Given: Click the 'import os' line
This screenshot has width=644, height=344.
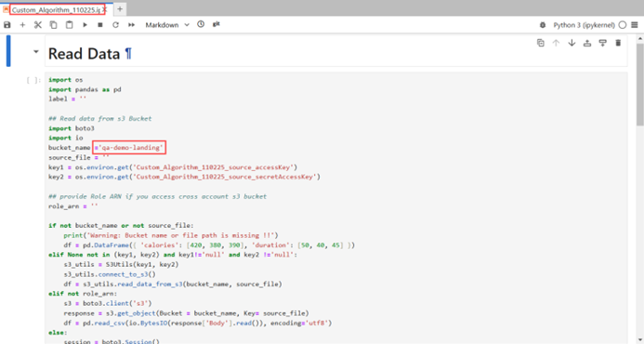Looking at the screenshot, I should click(x=66, y=80).
